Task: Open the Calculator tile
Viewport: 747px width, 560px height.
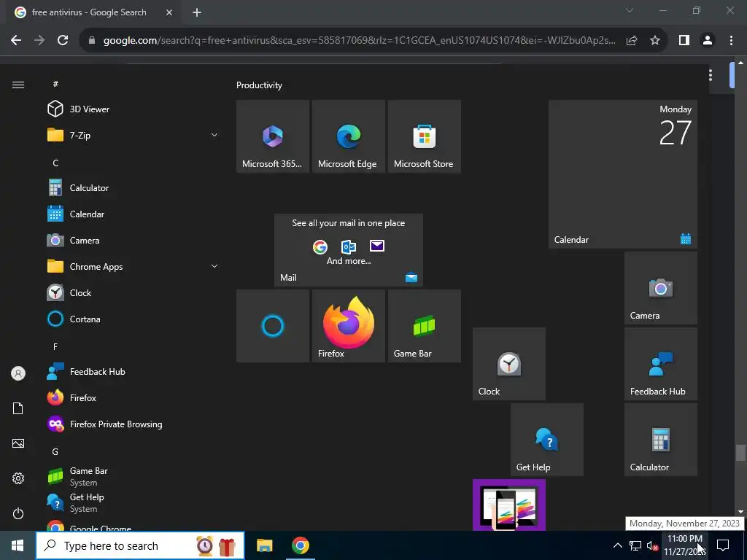Action: [x=661, y=440]
